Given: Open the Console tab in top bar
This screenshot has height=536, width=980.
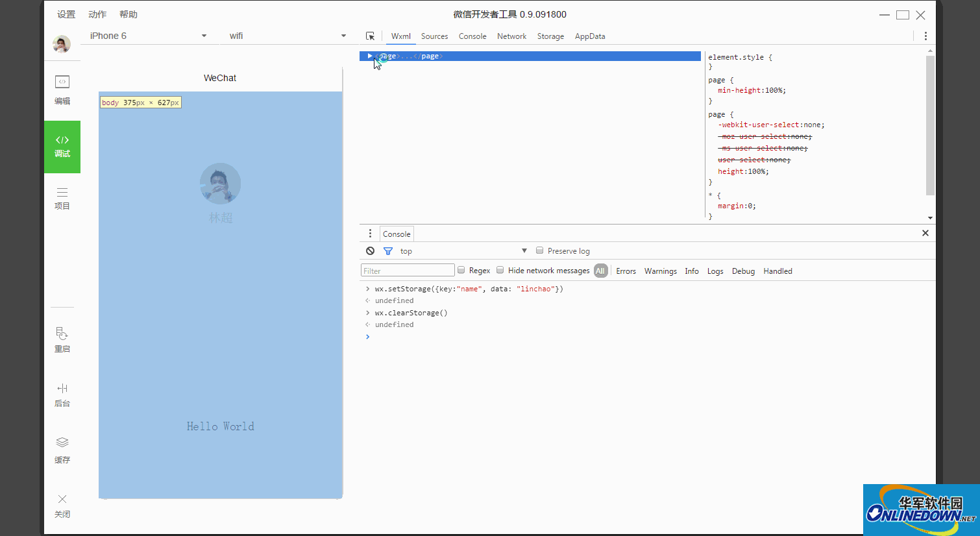Looking at the screenshot, I should click(x=472, y=36).
